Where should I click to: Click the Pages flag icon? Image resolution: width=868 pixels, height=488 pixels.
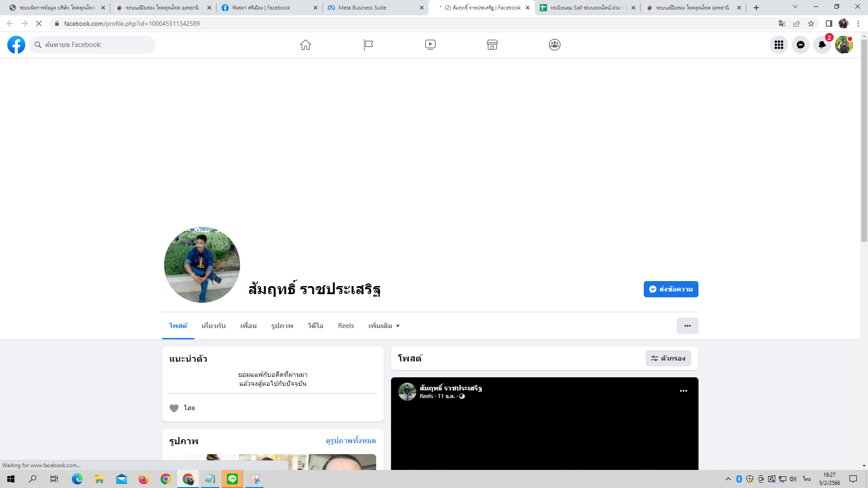click(x=368, y=45)
